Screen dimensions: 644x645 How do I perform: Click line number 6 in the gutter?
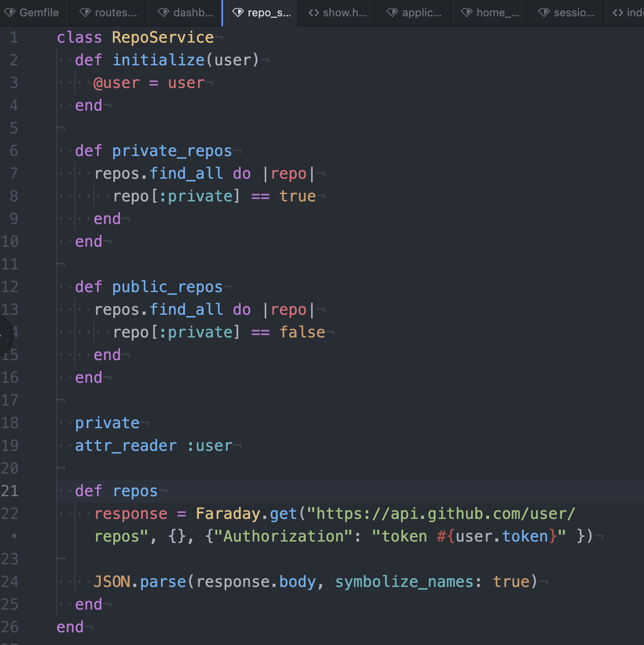click(14, 151)
